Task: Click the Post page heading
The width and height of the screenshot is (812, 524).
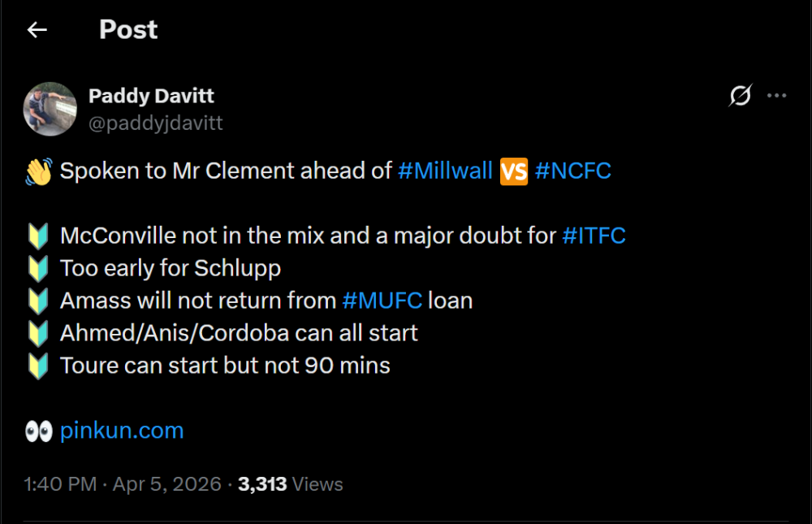Action: click(128, 30)
